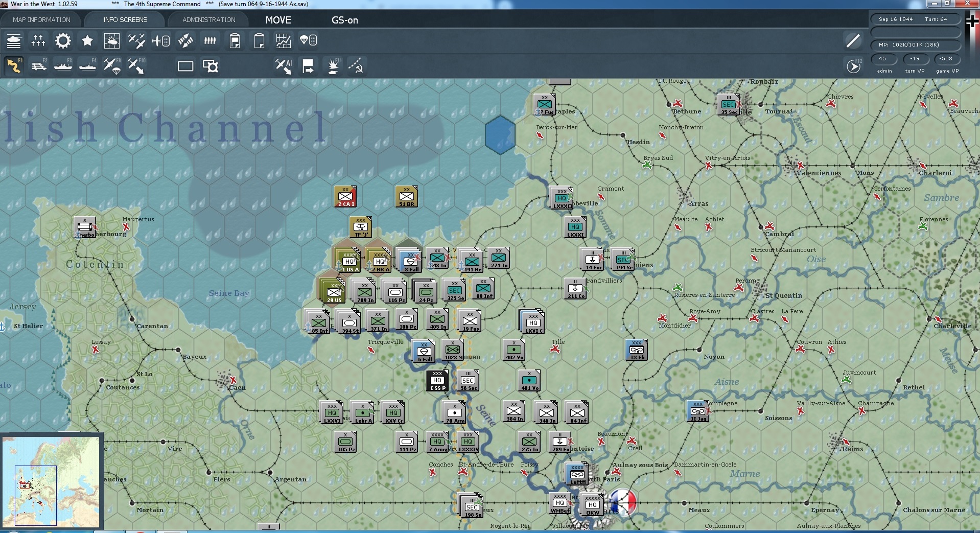Image resolution: width=980 pixels, height=533 pixels.
Task: Select the Cherbourg port unit counter
Action: 85,227
